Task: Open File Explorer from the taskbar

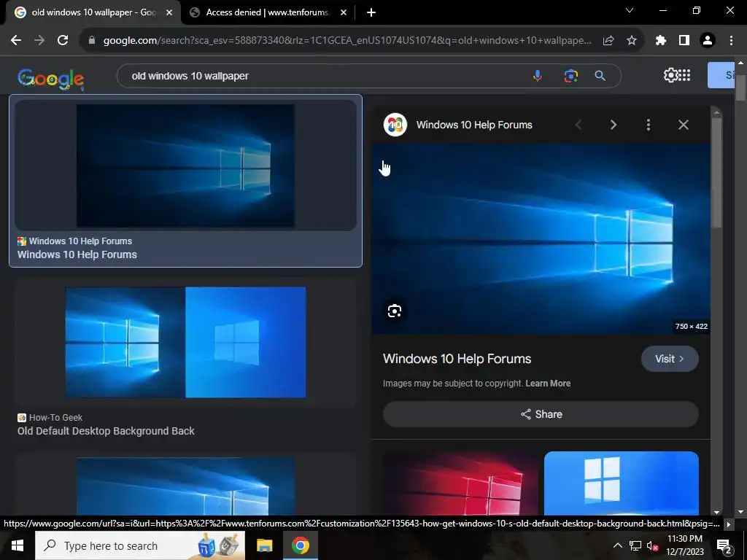Action: click(264, 545)
